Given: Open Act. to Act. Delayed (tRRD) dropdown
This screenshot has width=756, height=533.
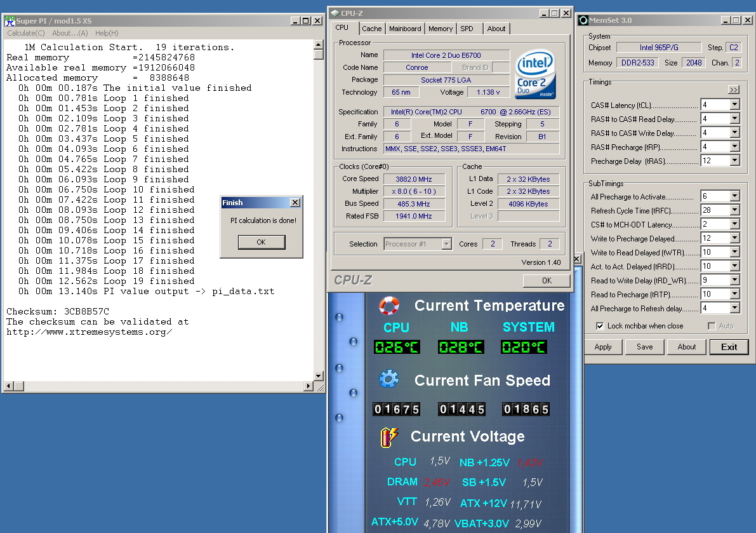Looking at the screenshot, I should click(x=734, y=266).
